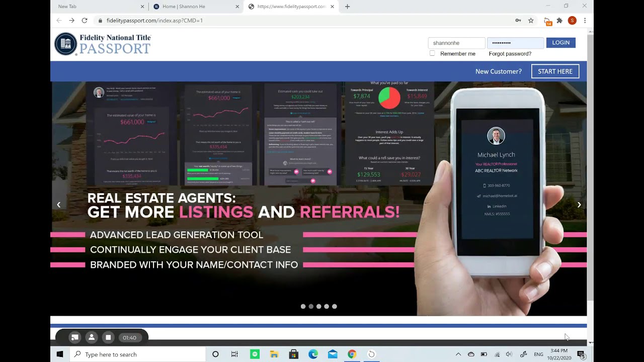644x362 pixels.
Task: Open Microsoft Store from the taskbar
Action: (x=294, y=354)
